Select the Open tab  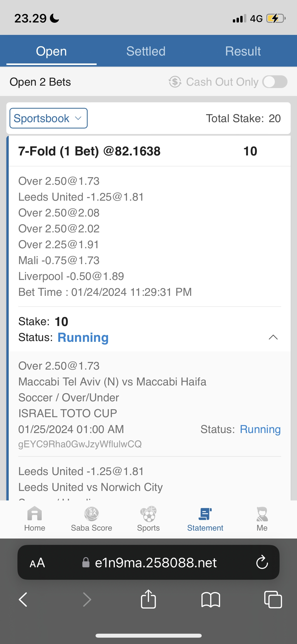pyautogui.click(x=51, y=51)
